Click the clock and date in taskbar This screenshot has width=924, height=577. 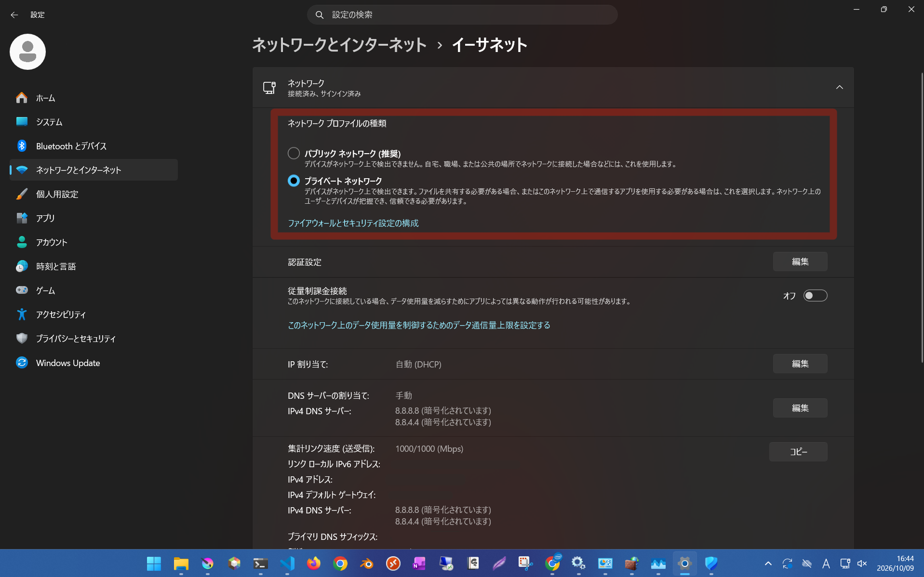(x=895, y=563)
